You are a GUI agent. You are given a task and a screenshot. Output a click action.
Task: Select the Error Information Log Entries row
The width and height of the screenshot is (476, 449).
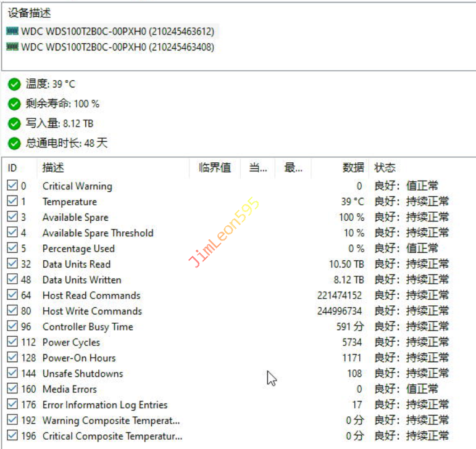[105, 405]
